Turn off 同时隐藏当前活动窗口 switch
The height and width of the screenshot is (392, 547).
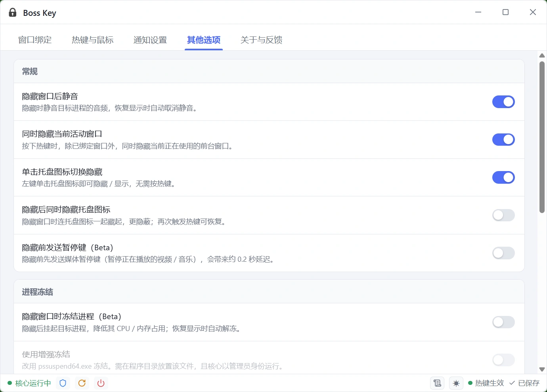503,139
